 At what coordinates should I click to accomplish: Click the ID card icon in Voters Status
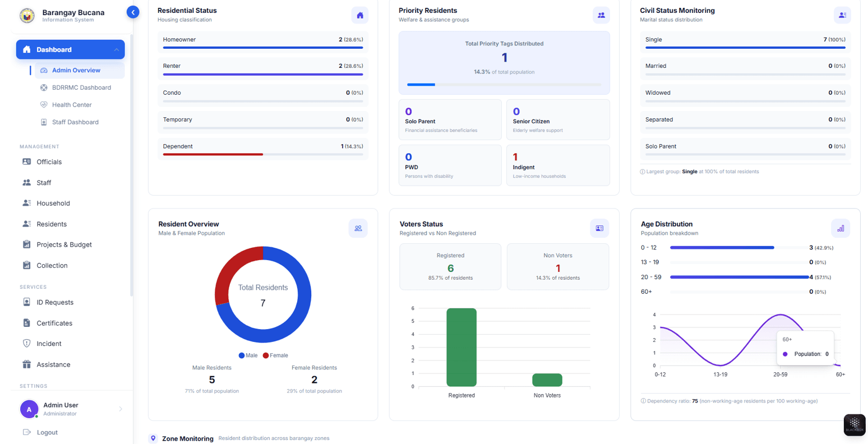[599, 228]
